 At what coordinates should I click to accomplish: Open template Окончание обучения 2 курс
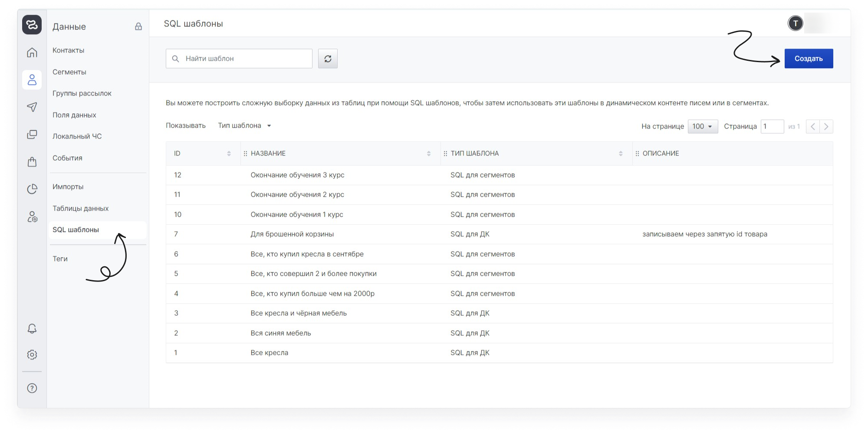pos(297,195)
